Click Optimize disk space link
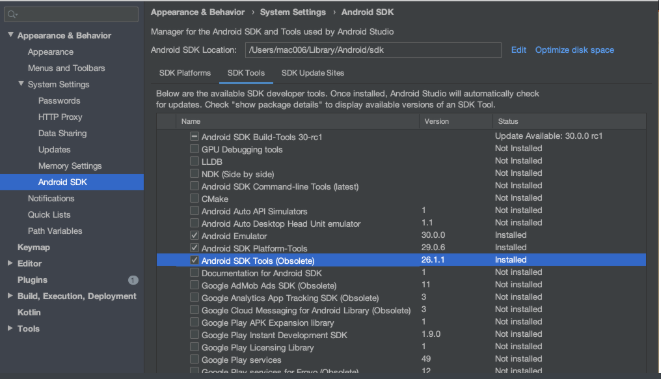Viewport: 661px width, 379px height. coord(574,50)
